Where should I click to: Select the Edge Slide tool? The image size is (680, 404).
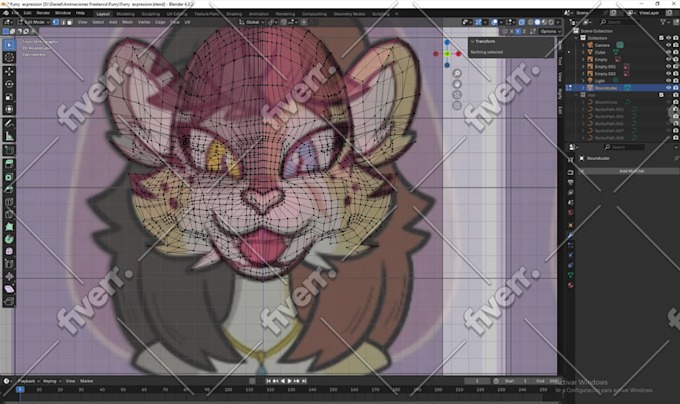(x=9, y=264)
